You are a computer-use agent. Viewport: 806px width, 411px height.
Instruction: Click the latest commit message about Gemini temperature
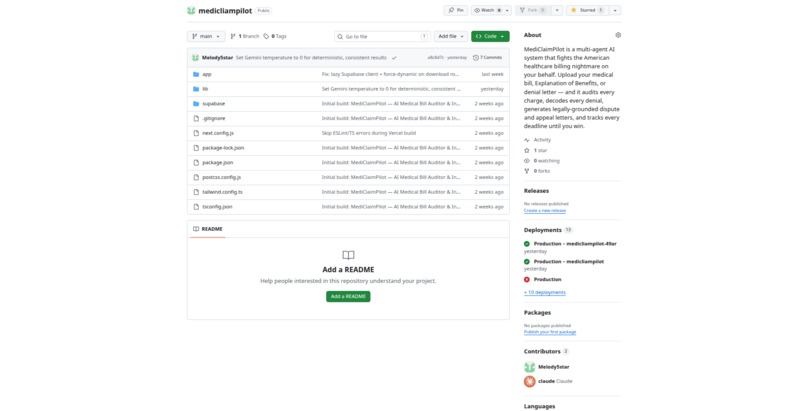point(311,58)
